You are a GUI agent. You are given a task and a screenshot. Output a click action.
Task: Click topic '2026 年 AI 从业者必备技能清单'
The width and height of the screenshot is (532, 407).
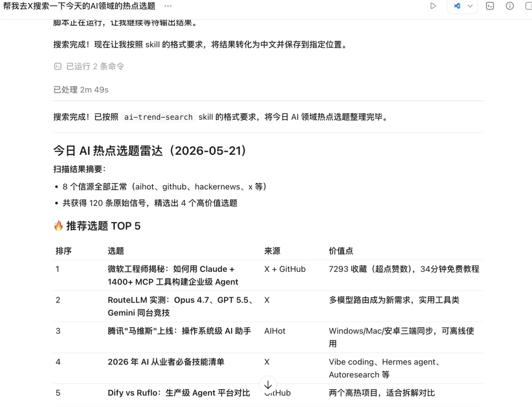(x=166, y=362)
